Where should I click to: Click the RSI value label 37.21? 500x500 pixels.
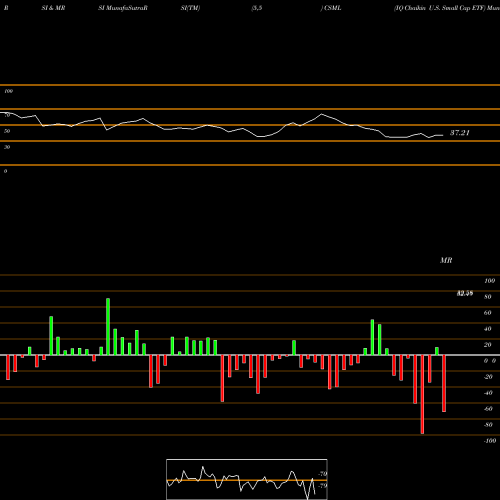point(460,133)
